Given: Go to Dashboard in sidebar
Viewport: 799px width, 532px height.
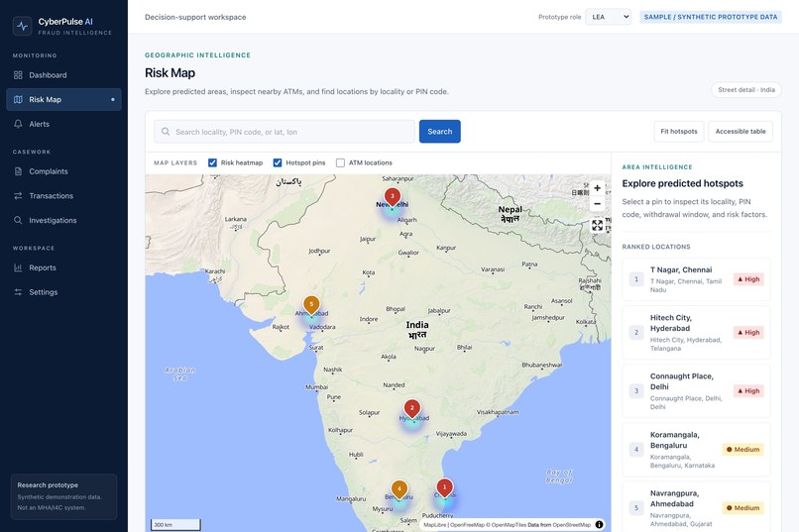Looking at the screenshot, I should click(x=63, y=75).
